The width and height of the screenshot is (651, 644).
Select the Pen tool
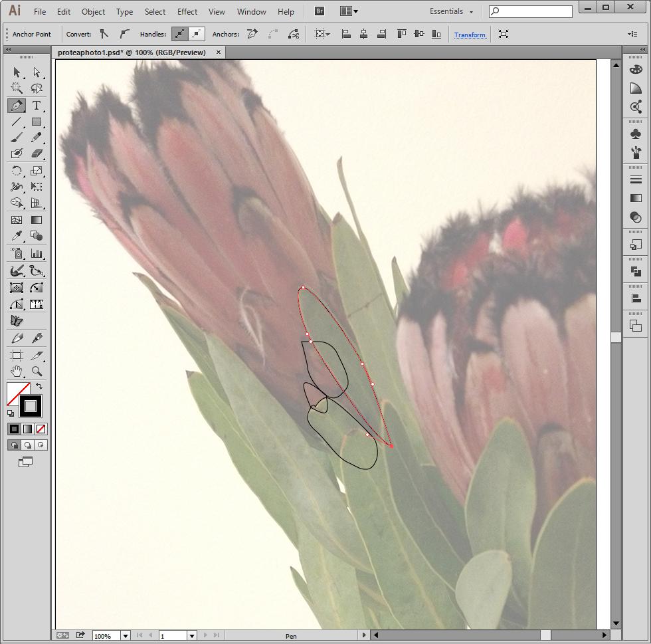pos(17,106)
